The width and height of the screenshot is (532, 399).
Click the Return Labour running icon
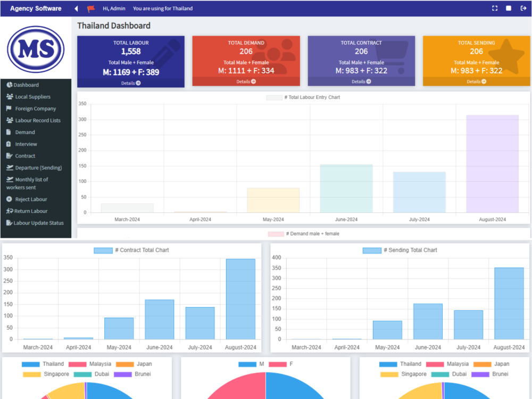[10, 211]
